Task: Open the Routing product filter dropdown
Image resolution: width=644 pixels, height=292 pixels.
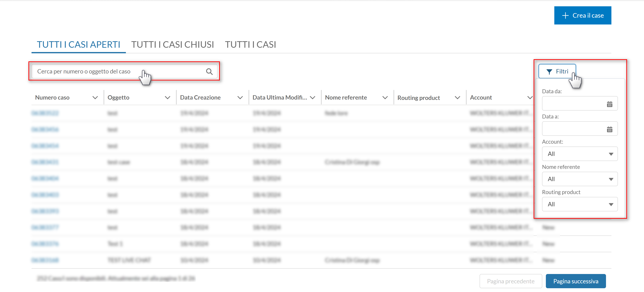Action: pos(580,204)
